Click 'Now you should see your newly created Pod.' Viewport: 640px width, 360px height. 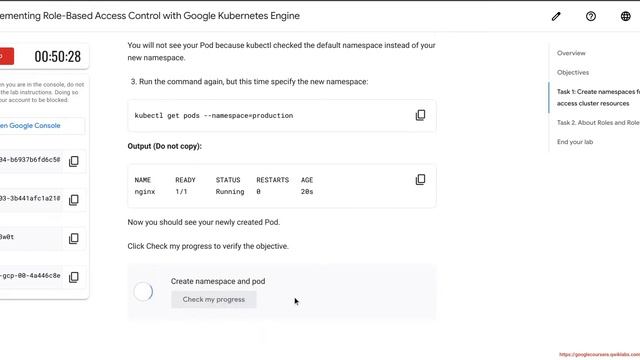click(x=204, y=222)
